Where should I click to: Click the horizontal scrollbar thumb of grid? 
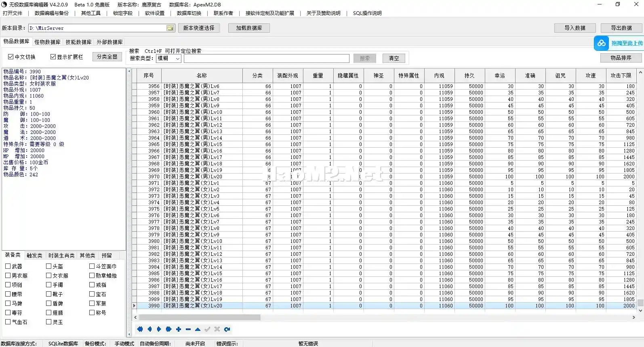click(200, 318)
